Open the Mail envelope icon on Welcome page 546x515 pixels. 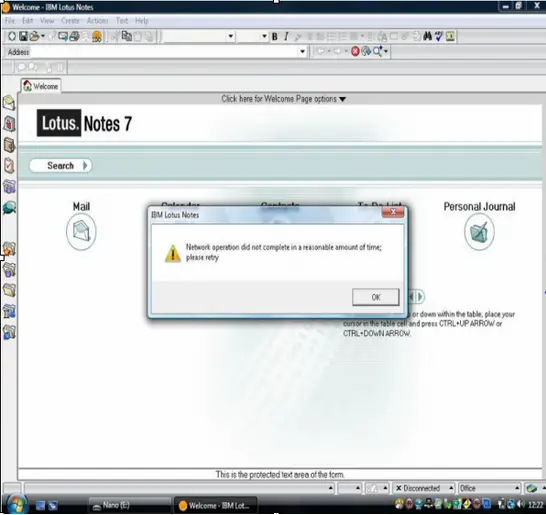[81, 232]
